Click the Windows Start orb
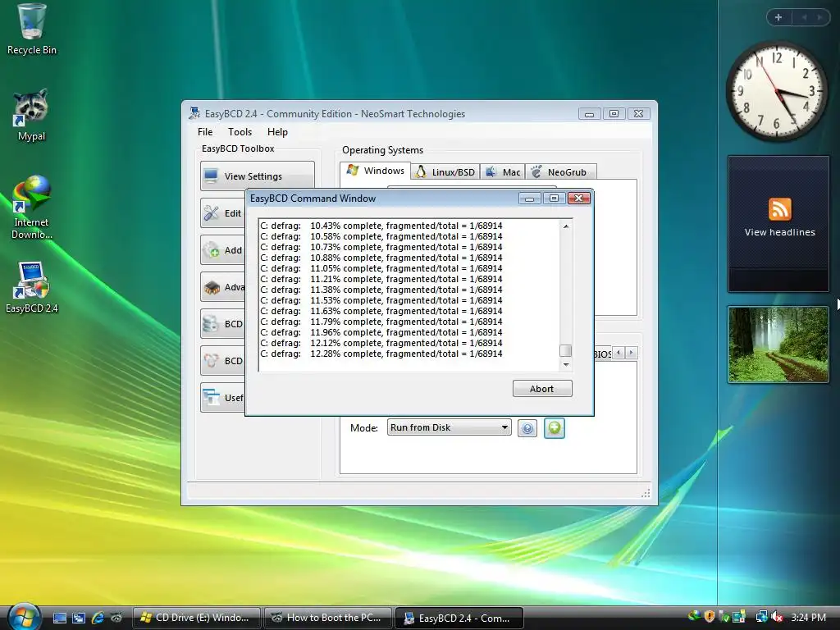This screenshot has height=630, width=840. 22,617
